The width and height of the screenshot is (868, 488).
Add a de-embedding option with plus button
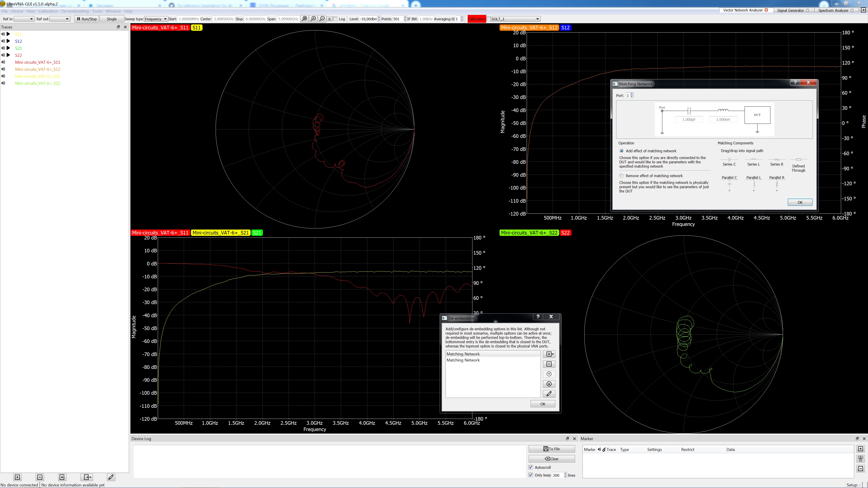point(549,354)
